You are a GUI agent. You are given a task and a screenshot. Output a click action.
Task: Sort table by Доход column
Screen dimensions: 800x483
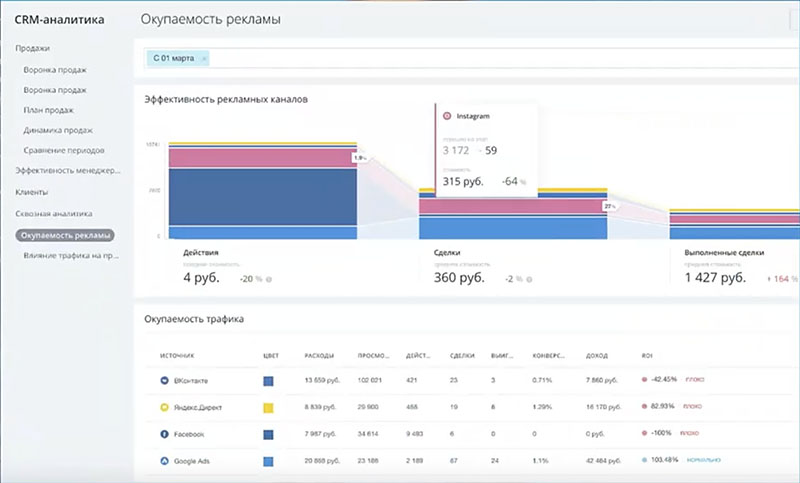597,356
